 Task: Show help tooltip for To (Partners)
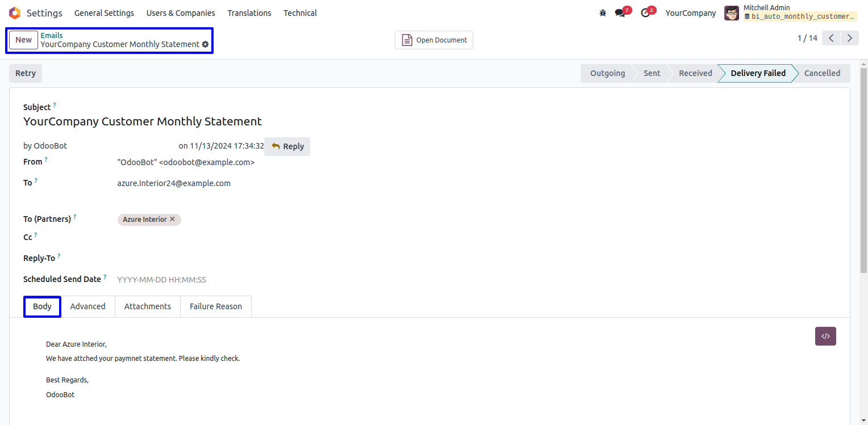tap(74, 217)
